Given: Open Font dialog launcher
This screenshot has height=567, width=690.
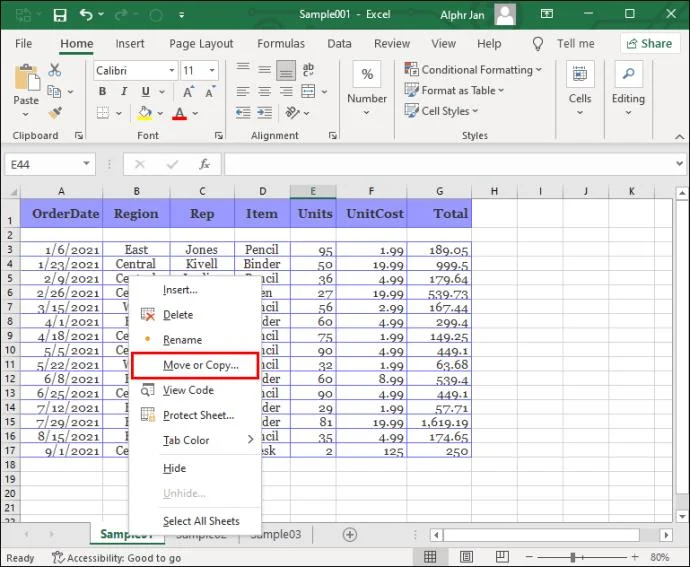Looking at the screenshot, I should coord(218,136).
